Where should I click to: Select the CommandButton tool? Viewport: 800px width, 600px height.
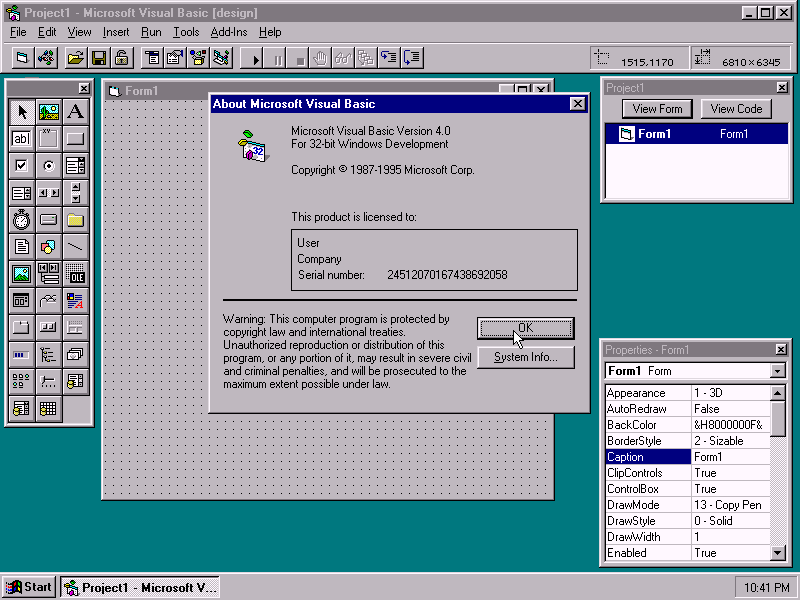point(75,138)
